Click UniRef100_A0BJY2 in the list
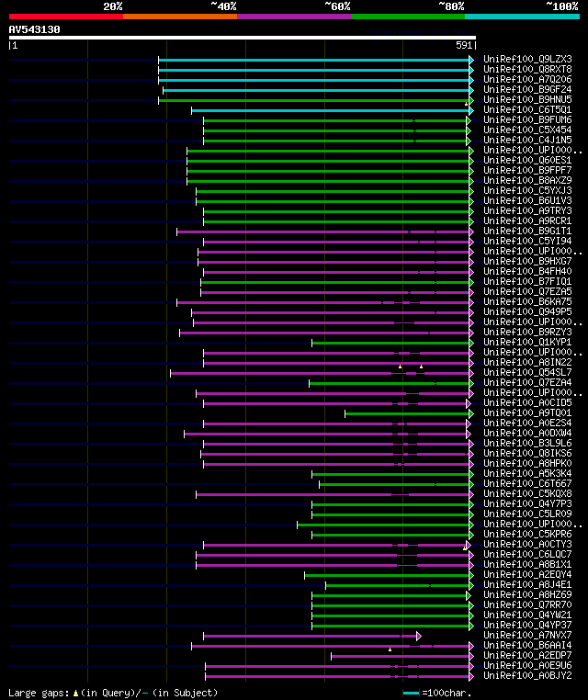The height and width of the screenshot is (700, 588). coord(527,675)
